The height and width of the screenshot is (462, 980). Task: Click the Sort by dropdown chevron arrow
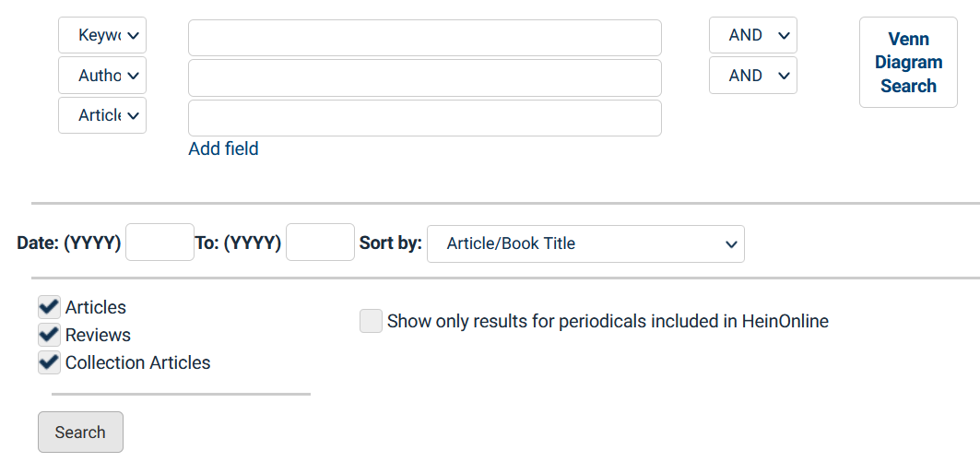coord(731,244)
